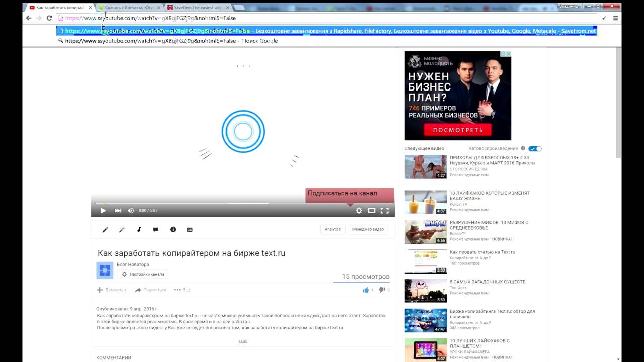Open subtitles CC icon

[190, 230]
